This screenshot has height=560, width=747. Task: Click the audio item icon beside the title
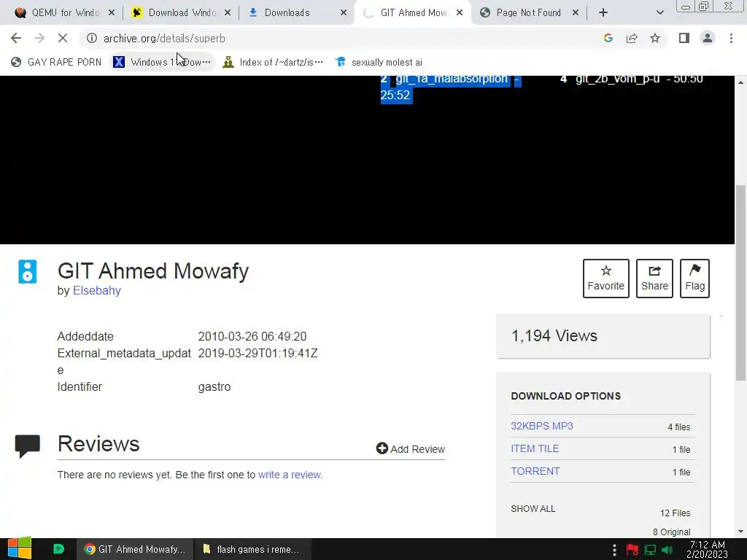click(x=27, y=272)
